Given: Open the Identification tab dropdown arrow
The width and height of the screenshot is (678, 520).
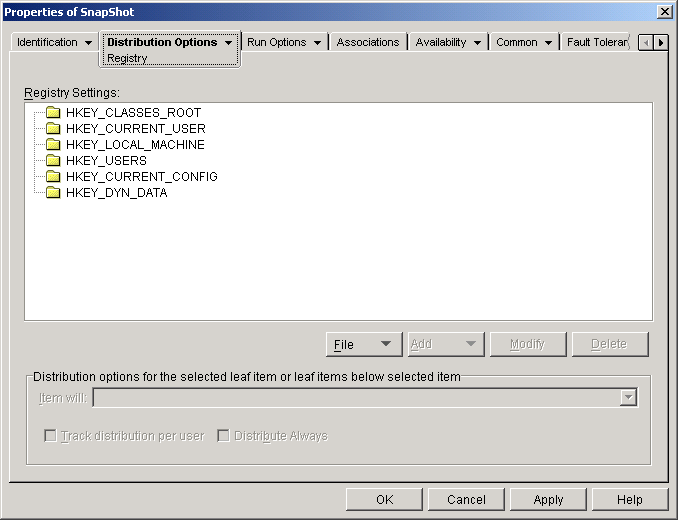Looking at the screenshot, I should point(88,43).
